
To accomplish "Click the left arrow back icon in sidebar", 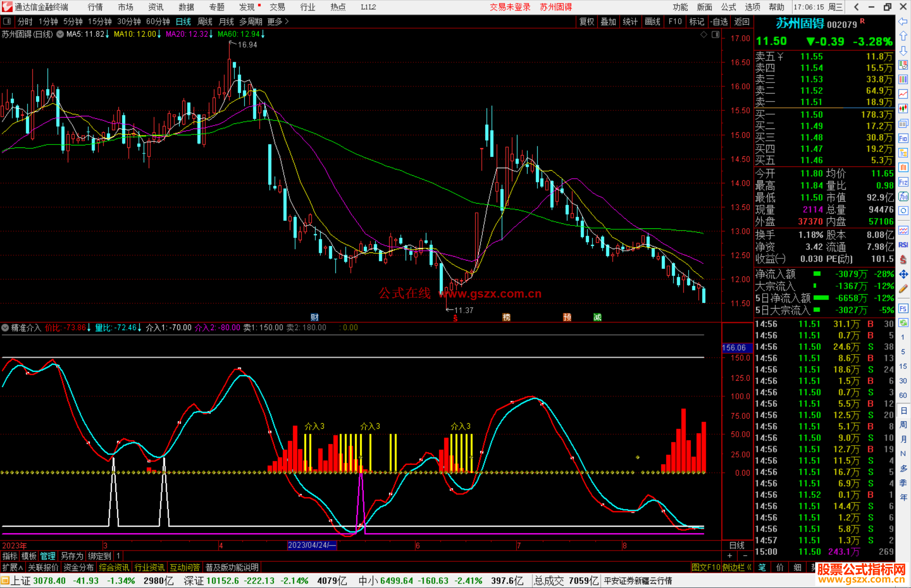I will [903, 21].
